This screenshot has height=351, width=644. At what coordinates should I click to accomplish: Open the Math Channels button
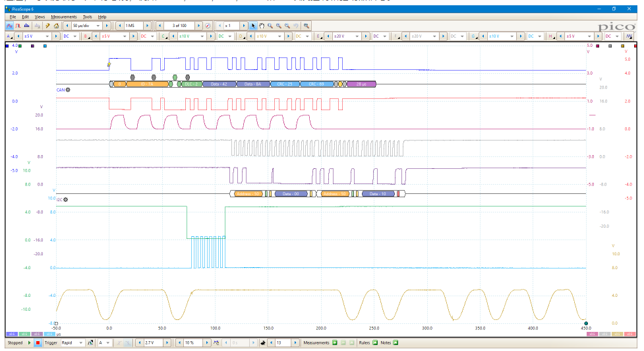pyautogui.click(x=628, y=36)
